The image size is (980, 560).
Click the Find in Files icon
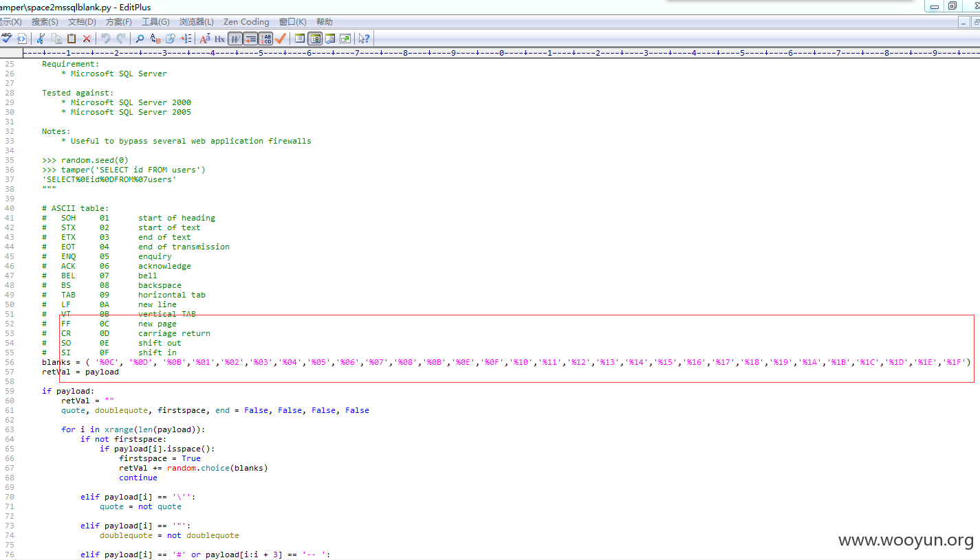[x=170, y=38]
